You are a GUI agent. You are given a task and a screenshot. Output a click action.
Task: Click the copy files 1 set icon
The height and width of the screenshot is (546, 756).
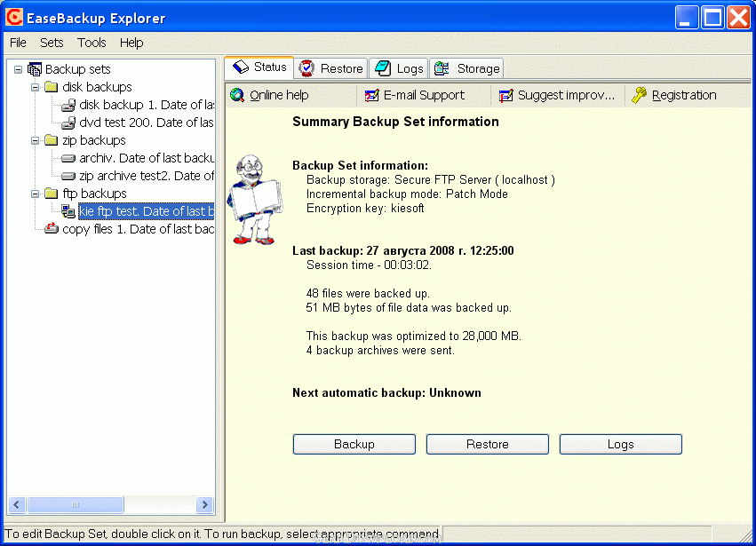pyautogui.click(x=52, y=228)
